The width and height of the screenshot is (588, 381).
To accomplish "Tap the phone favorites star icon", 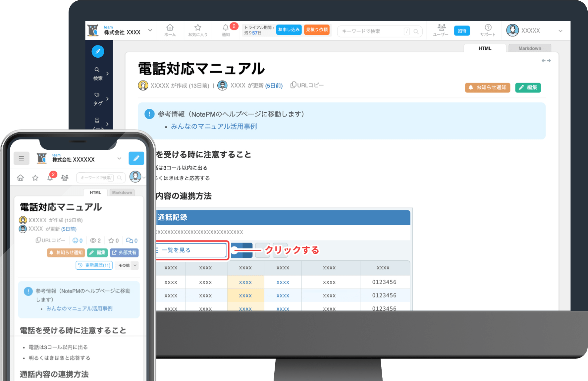I will [x=35, y=178].
